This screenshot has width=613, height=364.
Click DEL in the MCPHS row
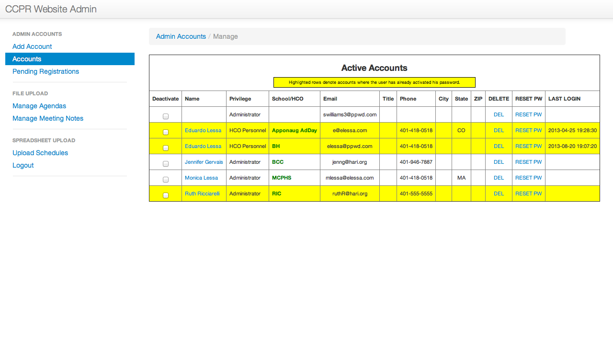tap(499, 178)
